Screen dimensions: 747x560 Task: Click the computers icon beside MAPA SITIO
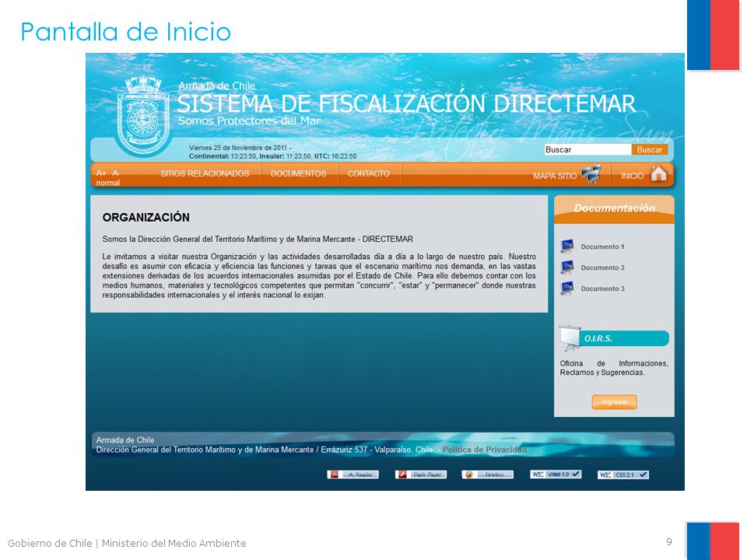point(591,173)
